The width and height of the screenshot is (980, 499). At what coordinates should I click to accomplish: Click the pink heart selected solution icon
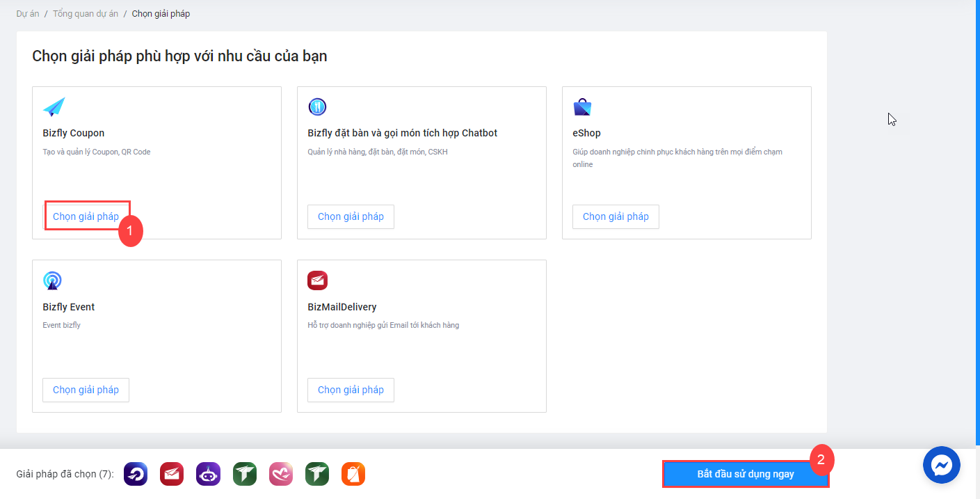(281, 474)
